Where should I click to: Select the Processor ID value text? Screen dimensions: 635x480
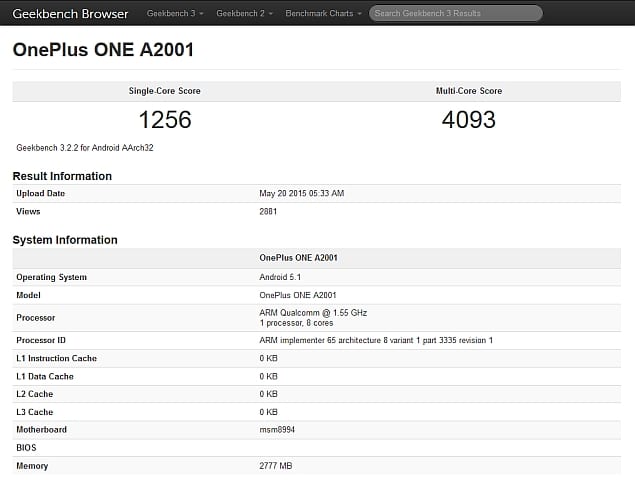[375, 340]
